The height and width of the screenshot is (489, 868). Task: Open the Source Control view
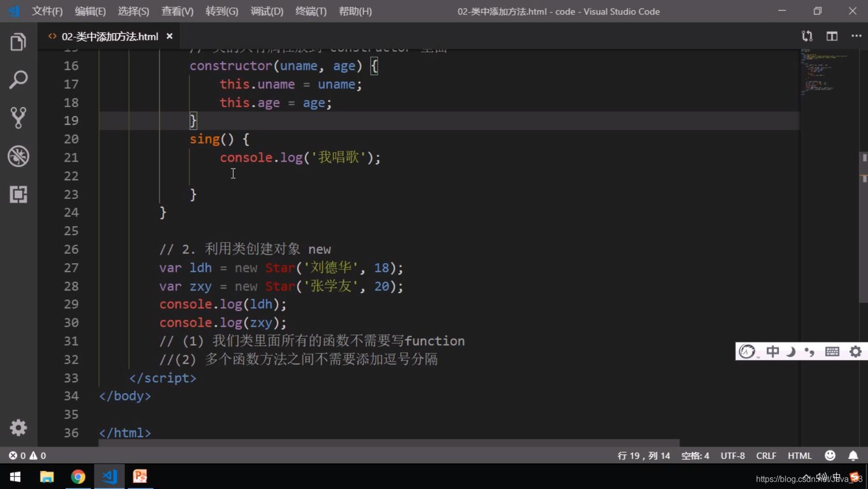point(18,118)
